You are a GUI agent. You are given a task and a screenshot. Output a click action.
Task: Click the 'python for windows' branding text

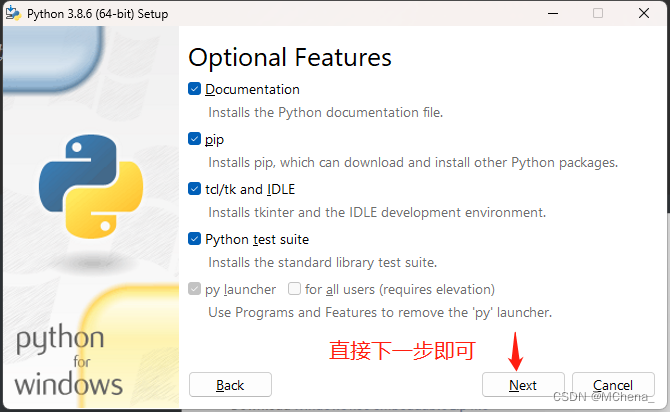click(x=68, y=361)
